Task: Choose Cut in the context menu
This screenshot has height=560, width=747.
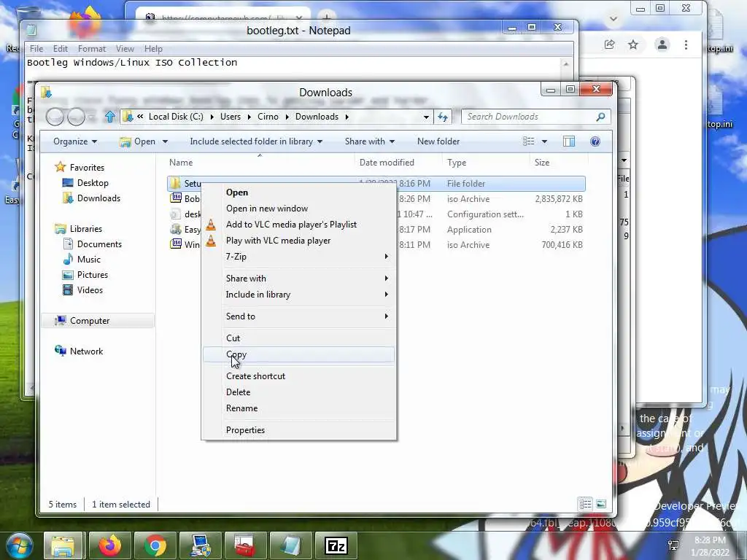Action: [x=298, y=338]
